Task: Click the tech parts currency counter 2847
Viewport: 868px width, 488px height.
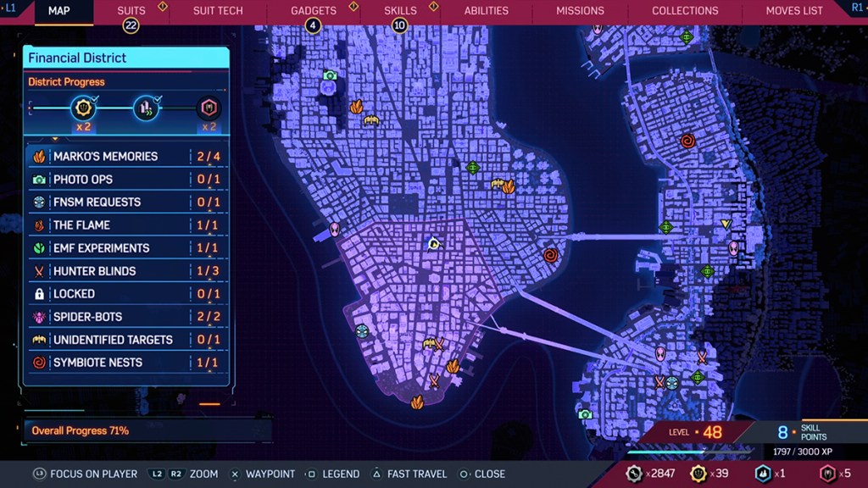Action: tap(650, 474)
